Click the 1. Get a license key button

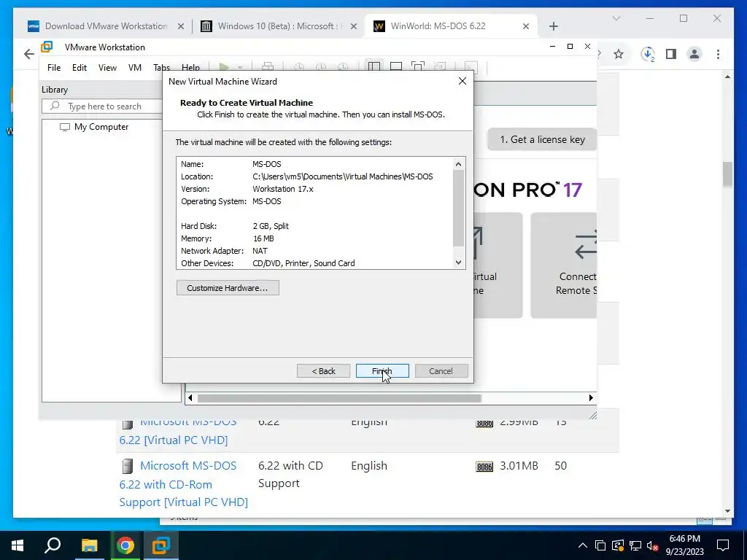[x=542, y=139]
